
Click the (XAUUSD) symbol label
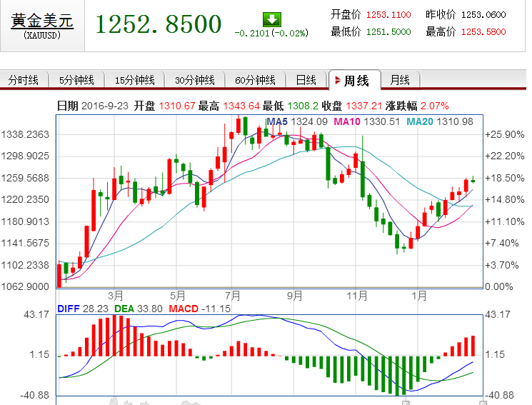(x=42, y=35)
